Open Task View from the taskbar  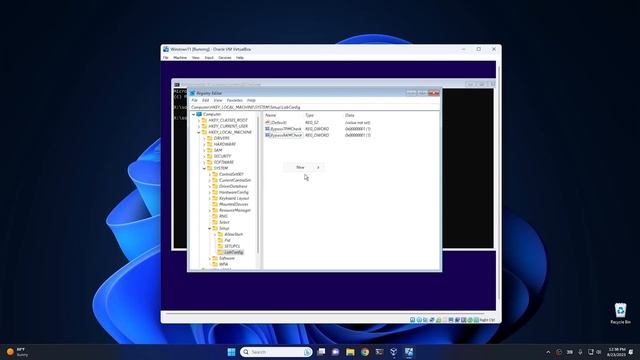point(321,352)
